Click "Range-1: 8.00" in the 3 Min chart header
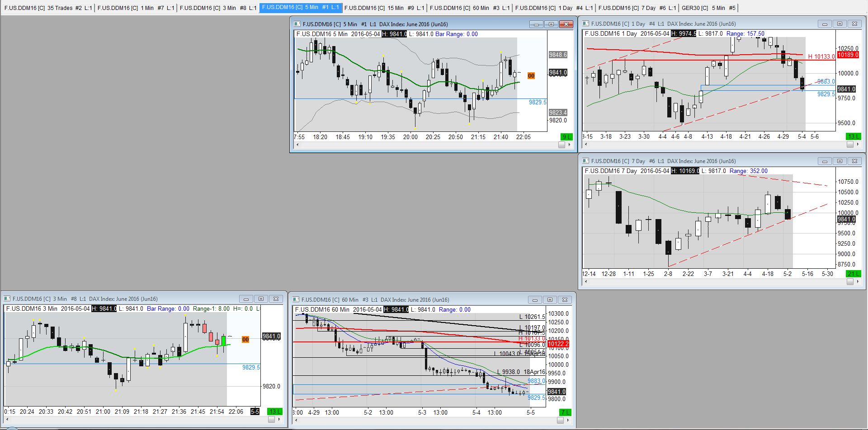This screenshot has width=868, height=430. [211, 309]
